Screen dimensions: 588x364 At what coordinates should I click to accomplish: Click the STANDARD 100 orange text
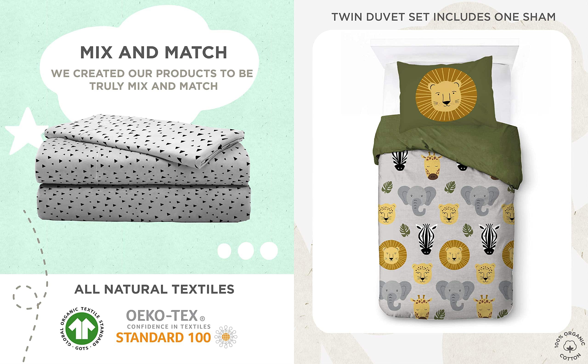tap(164, 338)
